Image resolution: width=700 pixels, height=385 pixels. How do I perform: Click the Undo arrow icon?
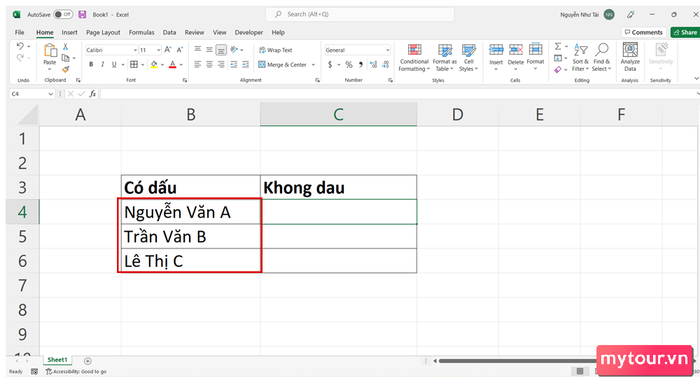[20, 46]
